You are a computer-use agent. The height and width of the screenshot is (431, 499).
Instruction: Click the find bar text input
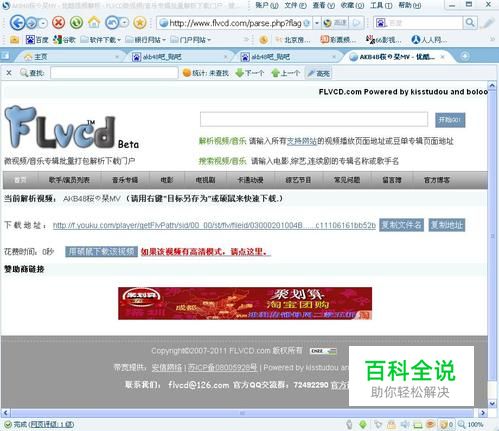[x=114, y=73]
